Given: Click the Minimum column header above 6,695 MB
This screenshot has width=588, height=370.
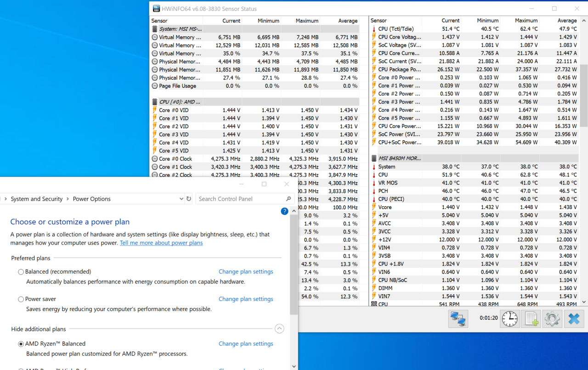Looking at the screenshot, I should coord(261,21).
